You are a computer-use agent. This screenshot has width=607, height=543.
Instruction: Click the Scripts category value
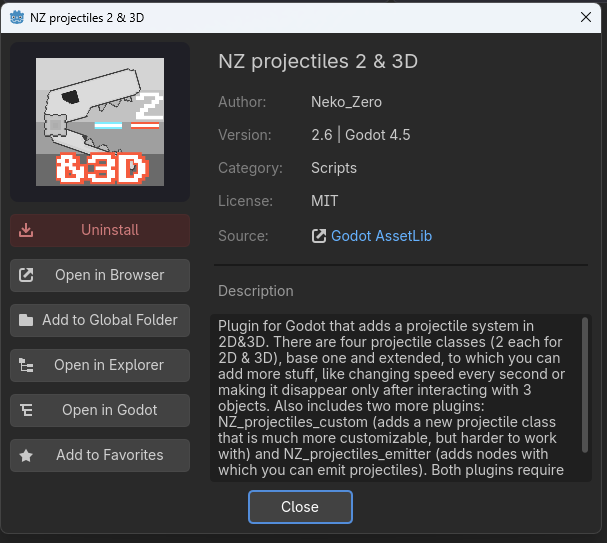pyautogui.click(x=334, y=168)
